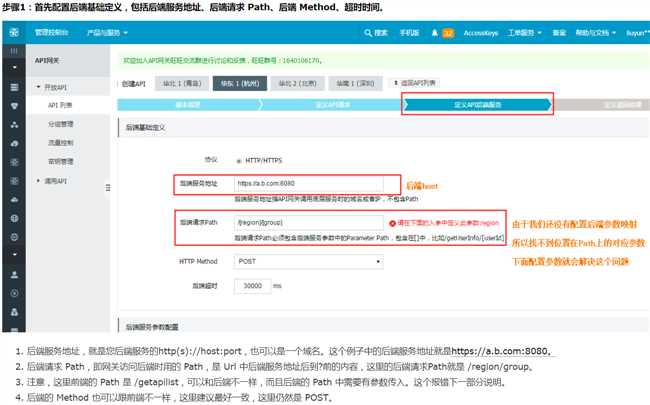Screen dimensions: 650x405
Task: Go to last gray wizard step
Action: pos(602,104)
